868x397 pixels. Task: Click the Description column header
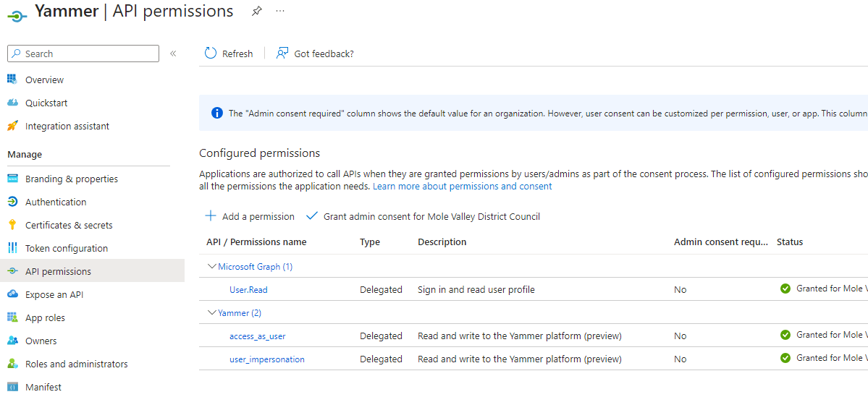(x=442, y=242)
